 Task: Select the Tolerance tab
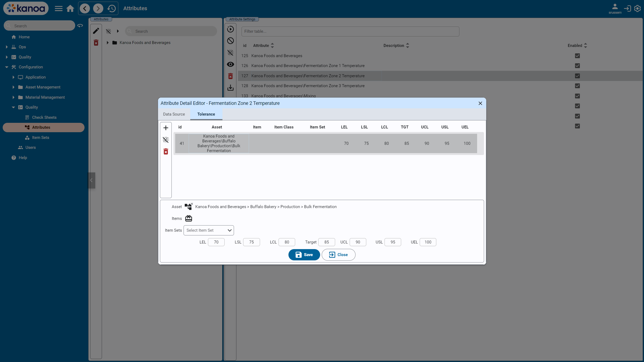[206, 114]
